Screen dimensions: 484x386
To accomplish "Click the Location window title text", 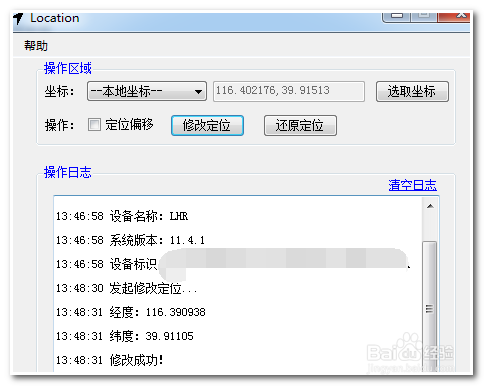I will 55,18.
